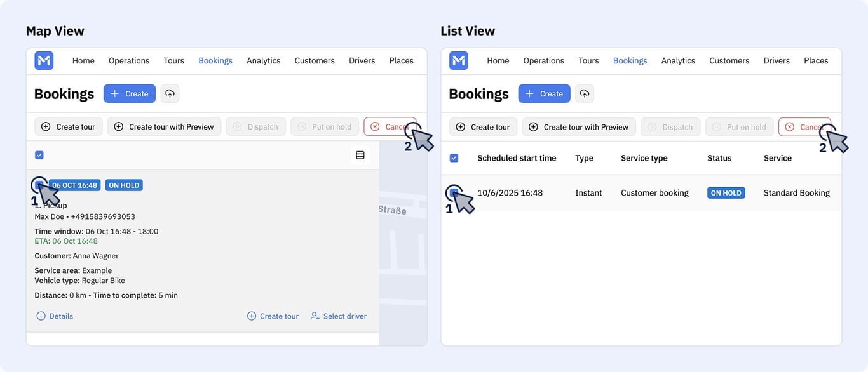Click the ON HOLD status in the list row
Screen dimensions: 868x372
click(x=726, y=193)
